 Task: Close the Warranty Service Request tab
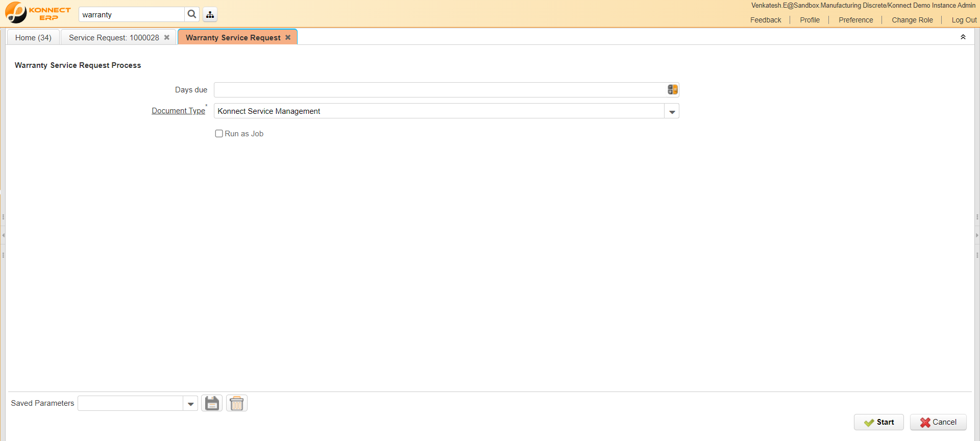tap(288, 37)
